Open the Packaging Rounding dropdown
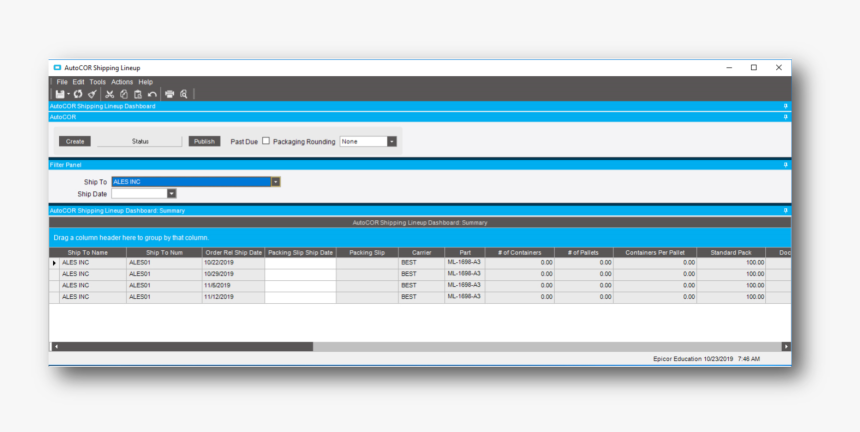 click(392, 141)
